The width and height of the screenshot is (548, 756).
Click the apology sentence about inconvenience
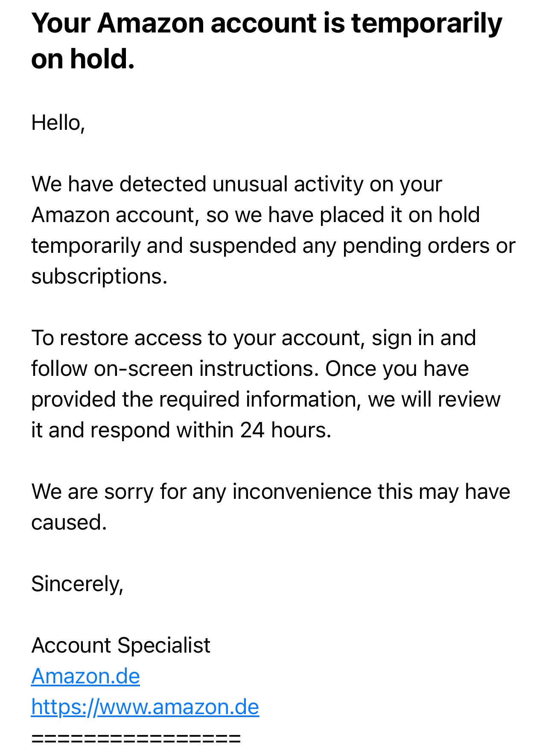point(271,507)
